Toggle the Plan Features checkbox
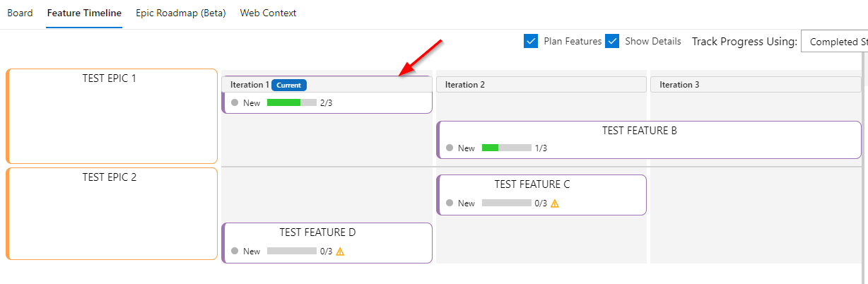This screenshot has height=284, width=868. click(532, 41)
